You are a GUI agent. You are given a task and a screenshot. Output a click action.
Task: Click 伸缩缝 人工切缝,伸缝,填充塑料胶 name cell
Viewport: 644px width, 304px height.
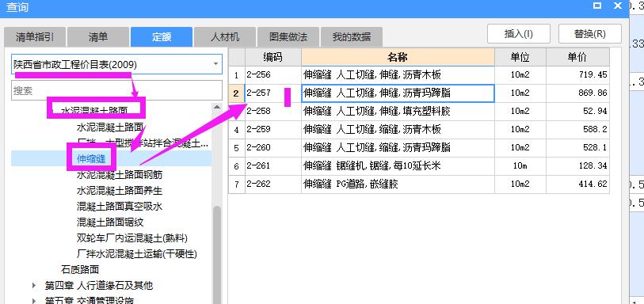(x=398, y=111)
